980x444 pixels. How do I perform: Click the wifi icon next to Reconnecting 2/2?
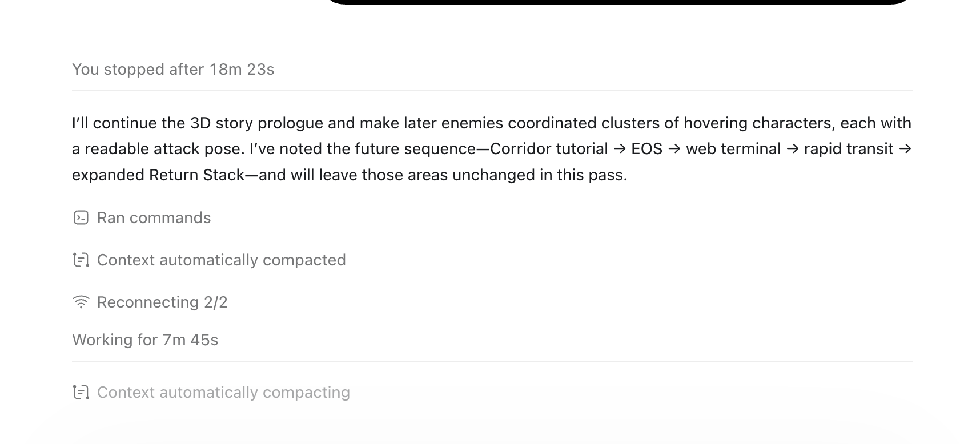coord(81,302)
